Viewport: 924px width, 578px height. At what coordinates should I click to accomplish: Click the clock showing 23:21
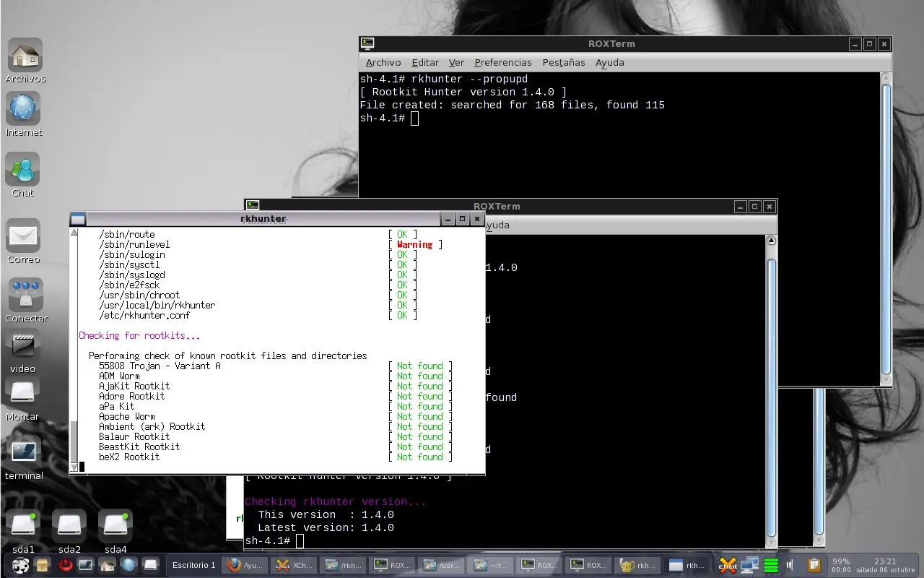[x=885, y=561]
